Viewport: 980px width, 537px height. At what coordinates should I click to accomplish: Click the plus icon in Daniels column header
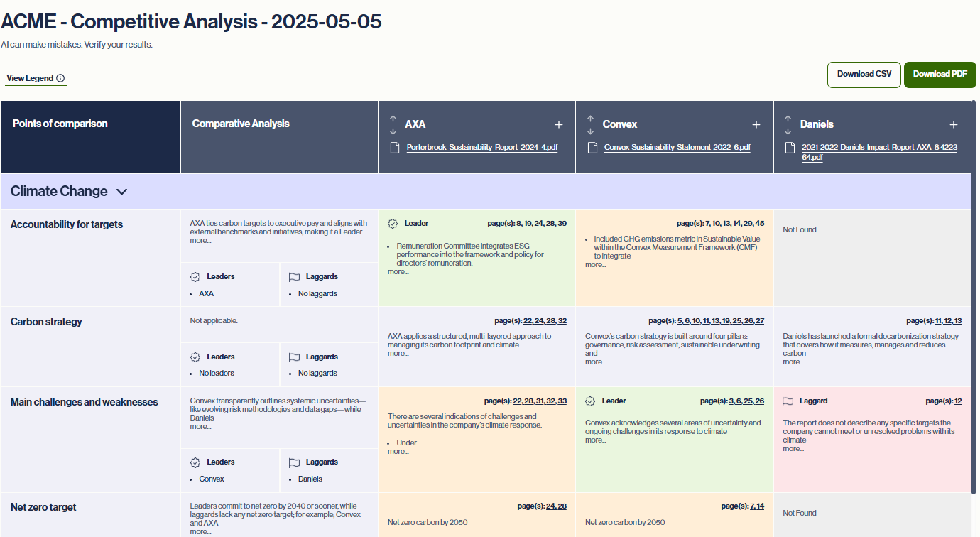(x=954, y=124)
